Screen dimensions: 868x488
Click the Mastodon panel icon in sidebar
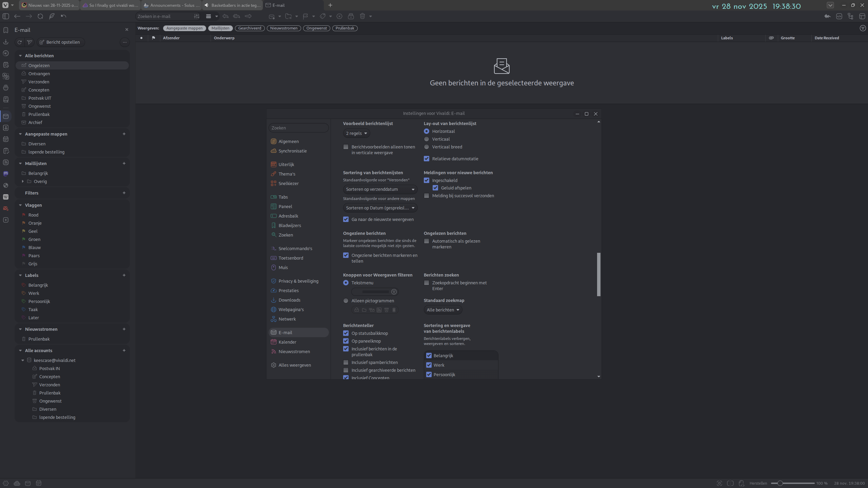point(6,174)
